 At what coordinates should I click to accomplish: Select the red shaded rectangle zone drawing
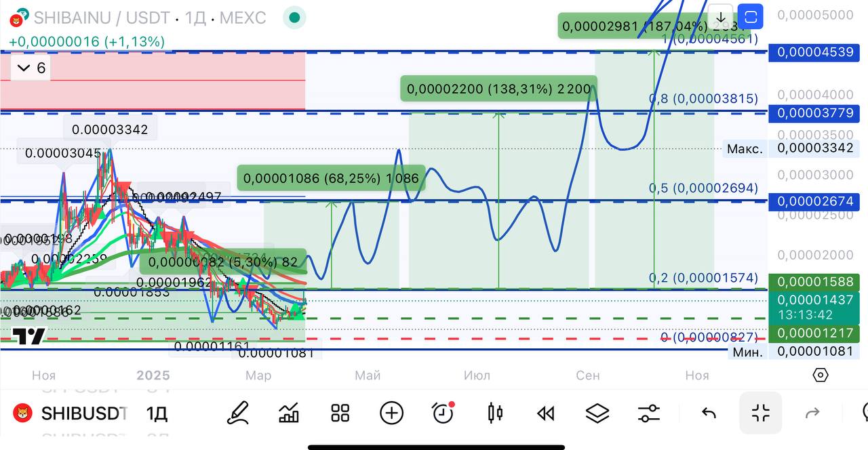[153, 81]
